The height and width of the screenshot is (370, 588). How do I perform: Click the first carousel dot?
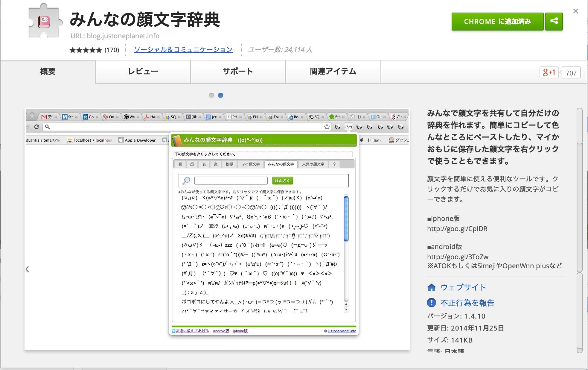tap(211, 95)
